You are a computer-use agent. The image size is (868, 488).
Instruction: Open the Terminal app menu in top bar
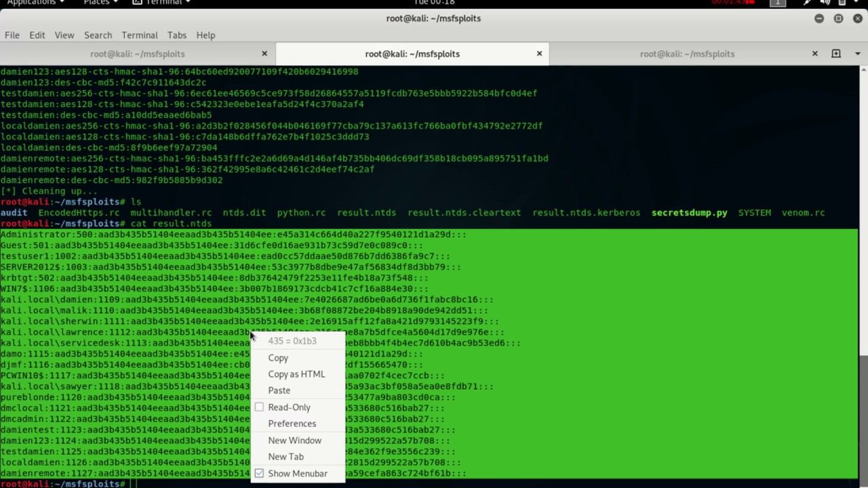pyautogui.click(x=163, y=3)
